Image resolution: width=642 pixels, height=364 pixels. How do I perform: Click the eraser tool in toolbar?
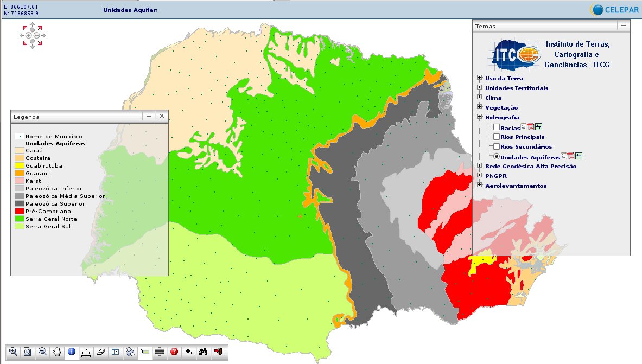(x=100, y=352)
